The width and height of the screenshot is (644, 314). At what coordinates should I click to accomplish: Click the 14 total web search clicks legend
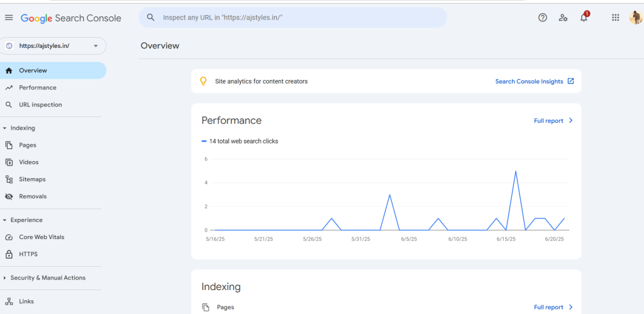pyautogui.click(x=240, y=142)
